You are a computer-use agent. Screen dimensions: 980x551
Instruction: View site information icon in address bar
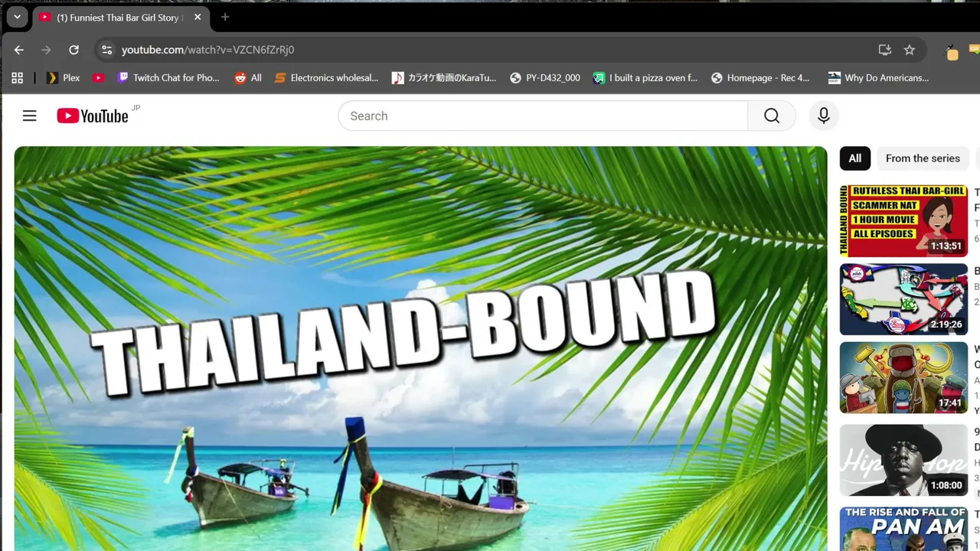106,50
